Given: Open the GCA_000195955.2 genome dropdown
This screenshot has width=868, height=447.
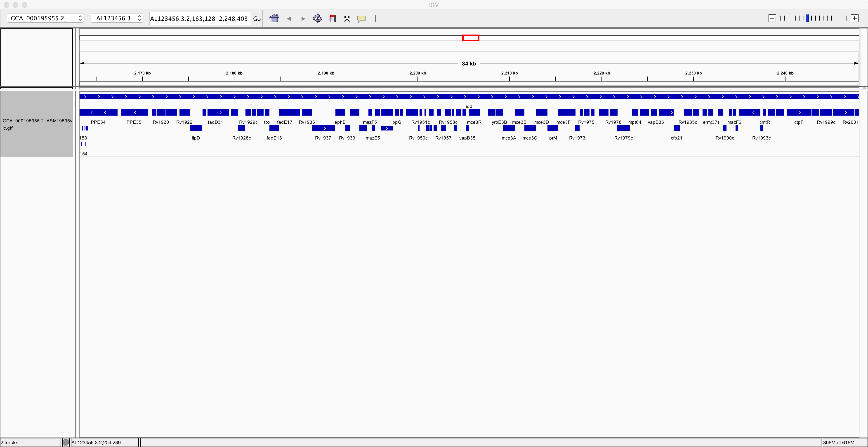Looking at the screenshot, I should (x=45, y=18).
